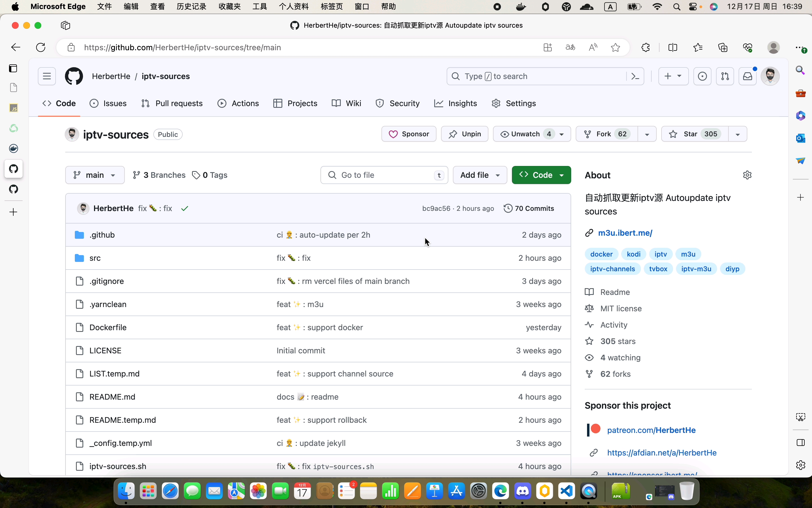Image resolution: width=812 pixels, height=508 pixels.
Task: Click the tab actions icon near window controls
Action: (x=66, y=25)
